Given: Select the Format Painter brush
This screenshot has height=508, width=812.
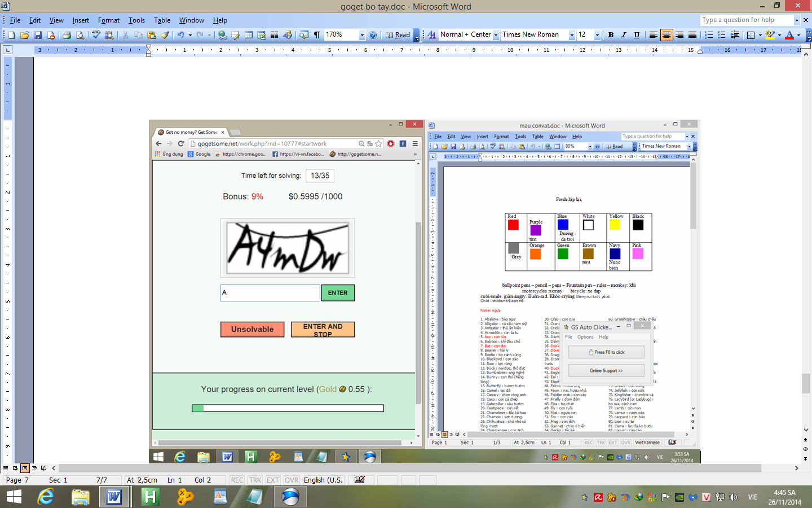Looking at the screenshot, I should tap(165, 35).
